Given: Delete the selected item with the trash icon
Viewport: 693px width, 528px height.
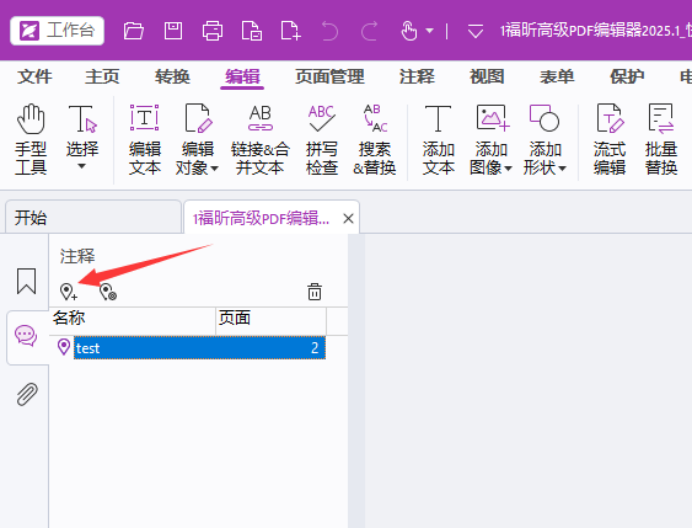Looking at the screenshot, I should coord(314,292).
